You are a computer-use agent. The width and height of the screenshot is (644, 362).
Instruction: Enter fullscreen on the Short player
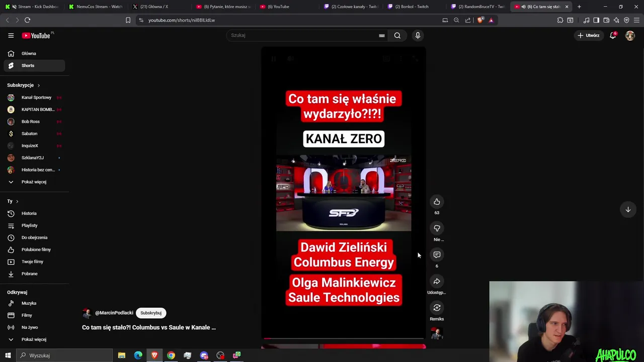tap(415, 59)
